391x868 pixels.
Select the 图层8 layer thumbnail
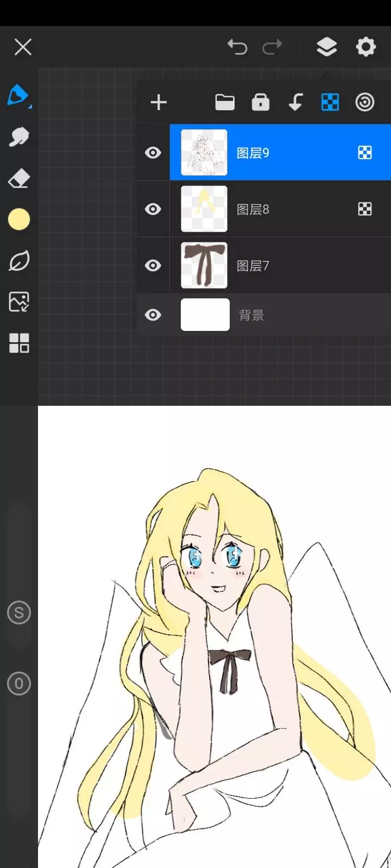[x=204, y=209]
